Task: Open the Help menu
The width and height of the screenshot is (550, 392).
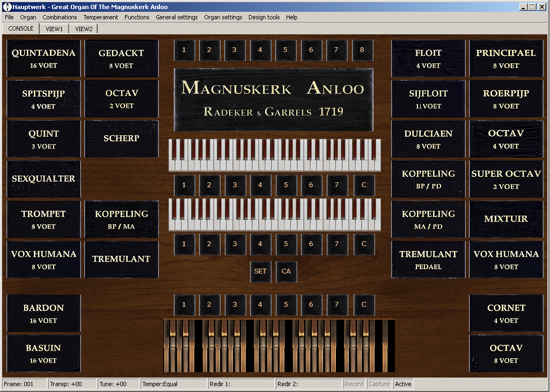Action: [x=291, y=17]
